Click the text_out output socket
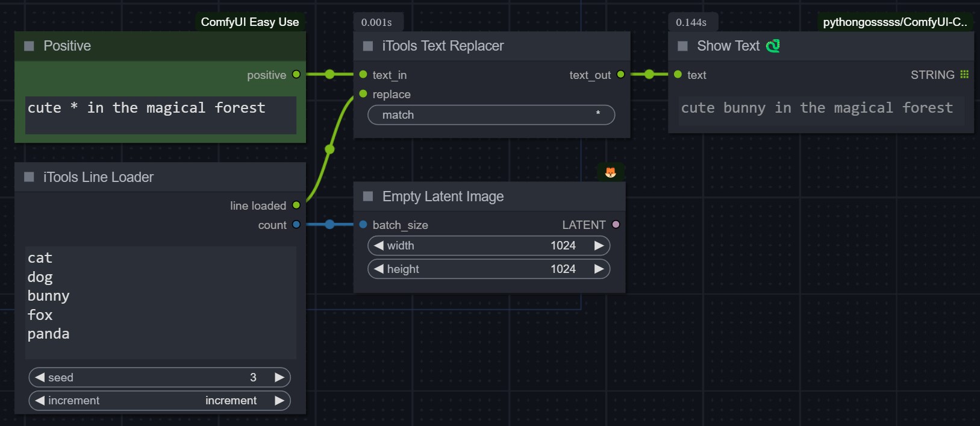The height and width of the screenshot is (426, 980). (620, 74)
